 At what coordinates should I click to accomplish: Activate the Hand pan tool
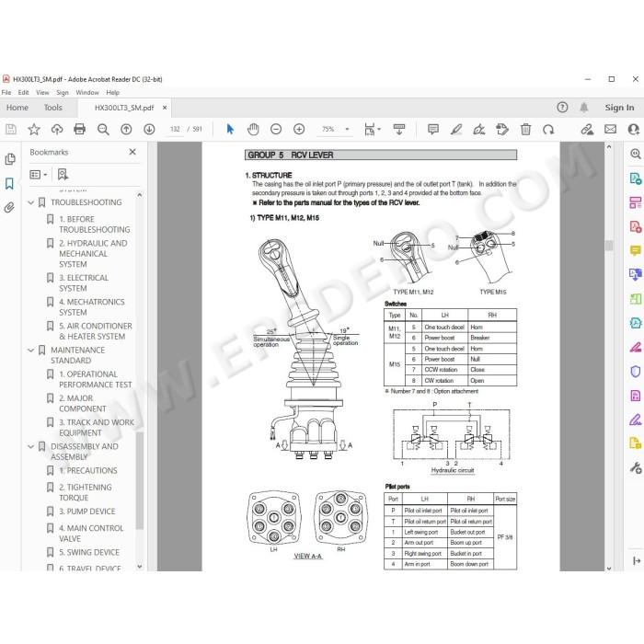(x=253, y=130)
